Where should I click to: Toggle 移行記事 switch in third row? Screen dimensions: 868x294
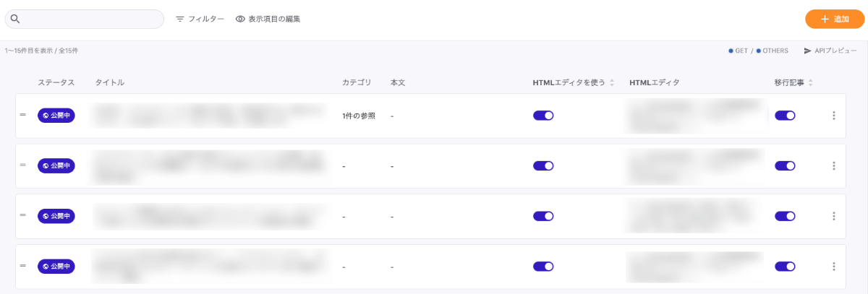[x=785, y=216]
